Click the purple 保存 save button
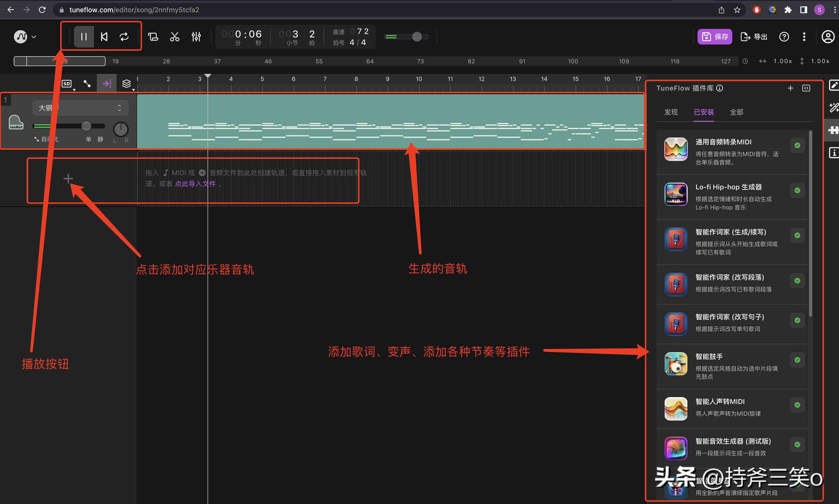The width and height of the screenshot is (839, 504). click(714, 36)
